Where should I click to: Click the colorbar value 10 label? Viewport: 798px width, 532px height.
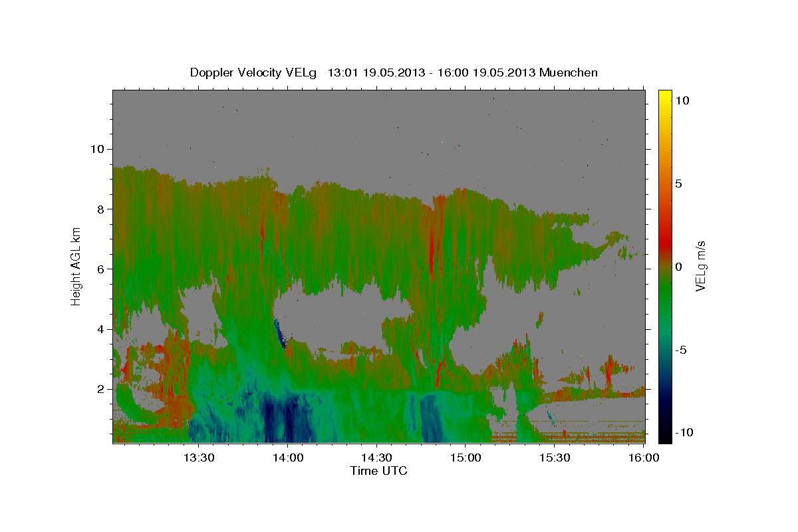click(682, 100)
